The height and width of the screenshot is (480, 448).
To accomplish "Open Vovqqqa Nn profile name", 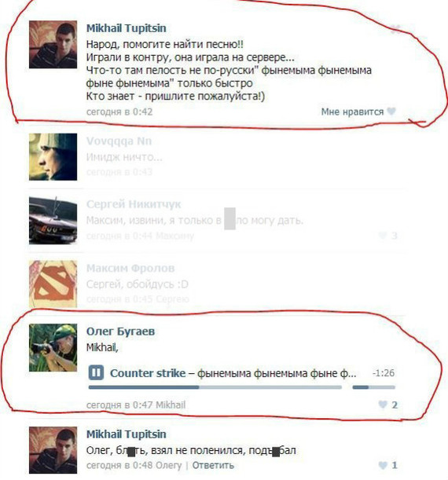I will [x=119, y=141].
